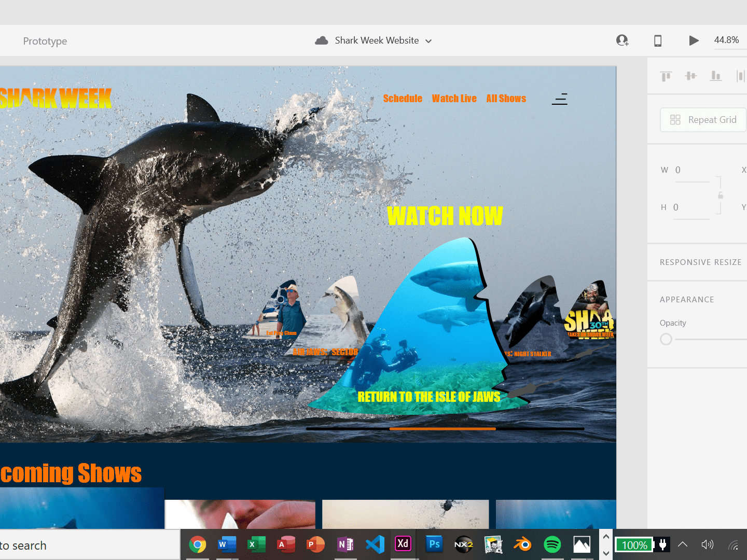This screenshot has width=747, height=560.
Task: Click the orange carousel progress indicator
Action: [442, 429]
